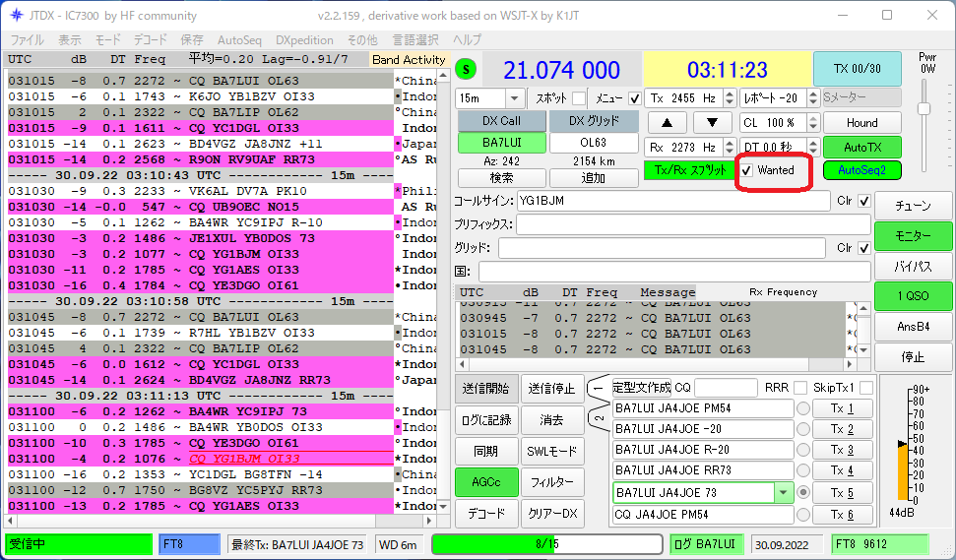The width and height of the screenshot is (956, 560).
Task: Open the ヘルプ menu
Action: pos(467,39)
